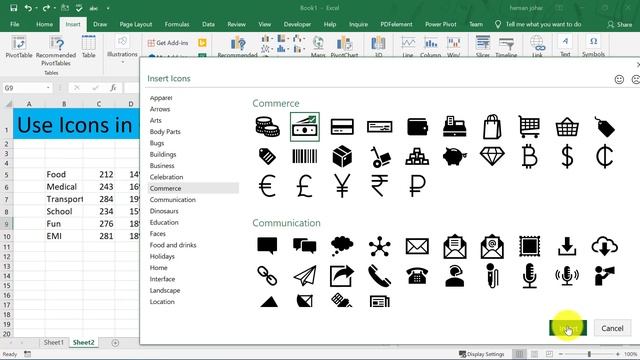
Task: Select the cash register icon
Action: point(455,127)
